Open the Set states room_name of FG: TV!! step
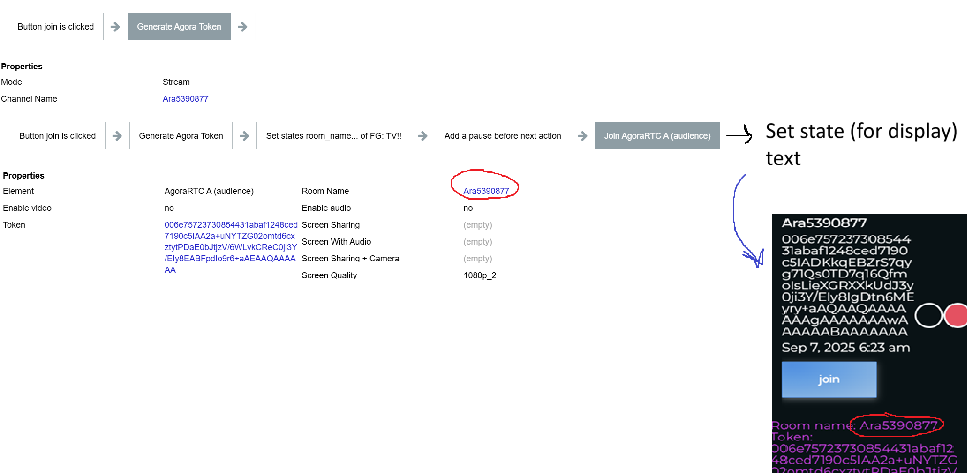The height and width of the screenshot is (476, 980). click(333, 136)
